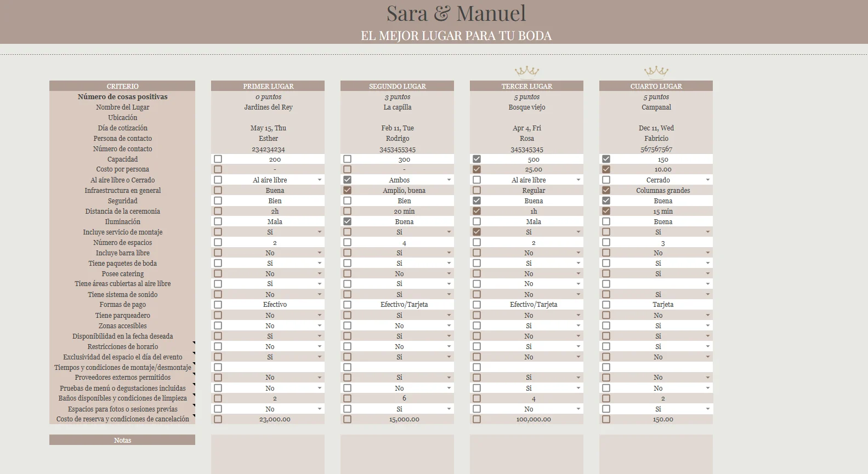Select the CRITERIO header cell
868x474 pixels.
[x=122, y=86]
